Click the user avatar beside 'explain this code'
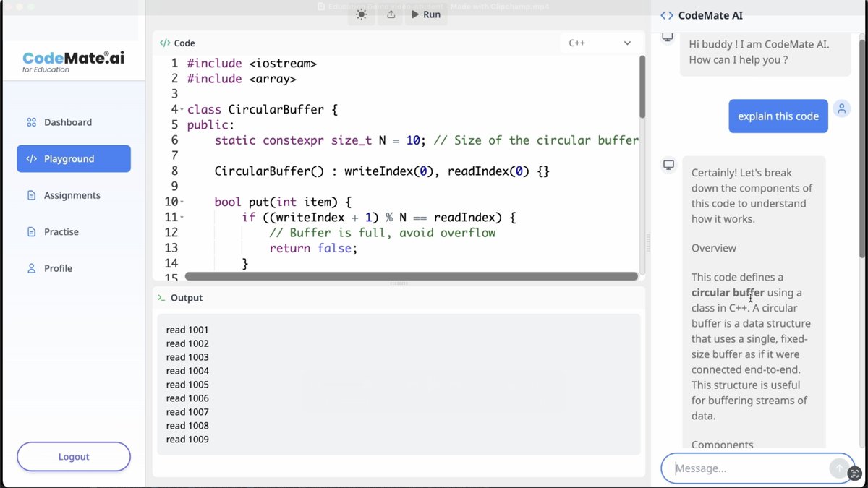 click(x=841, y=108)
